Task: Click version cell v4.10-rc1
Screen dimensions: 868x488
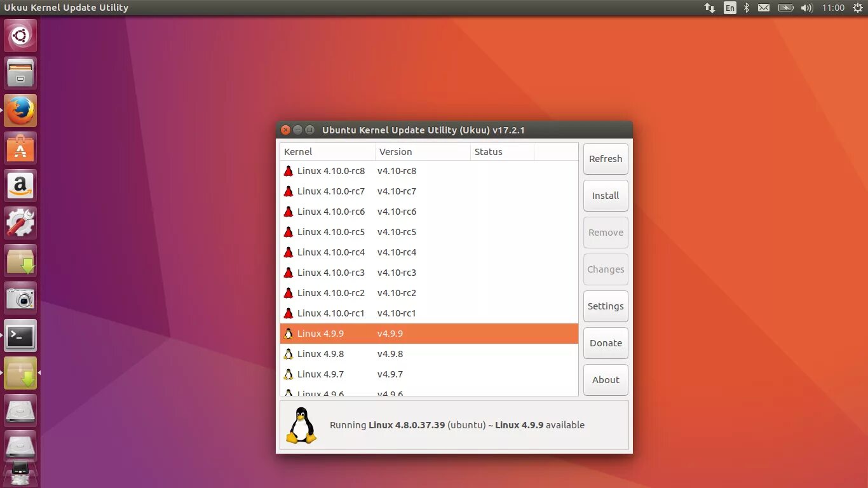Action: [x=397, y=313]
